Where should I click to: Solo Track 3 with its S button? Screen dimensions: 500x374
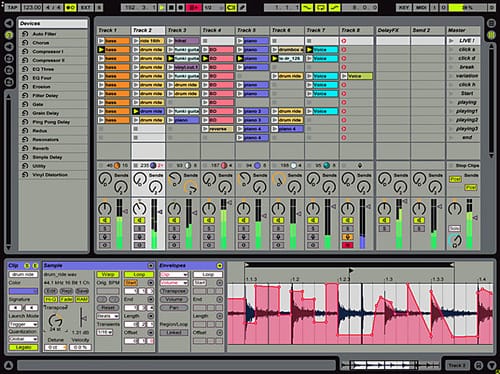[x=174, y=229]
